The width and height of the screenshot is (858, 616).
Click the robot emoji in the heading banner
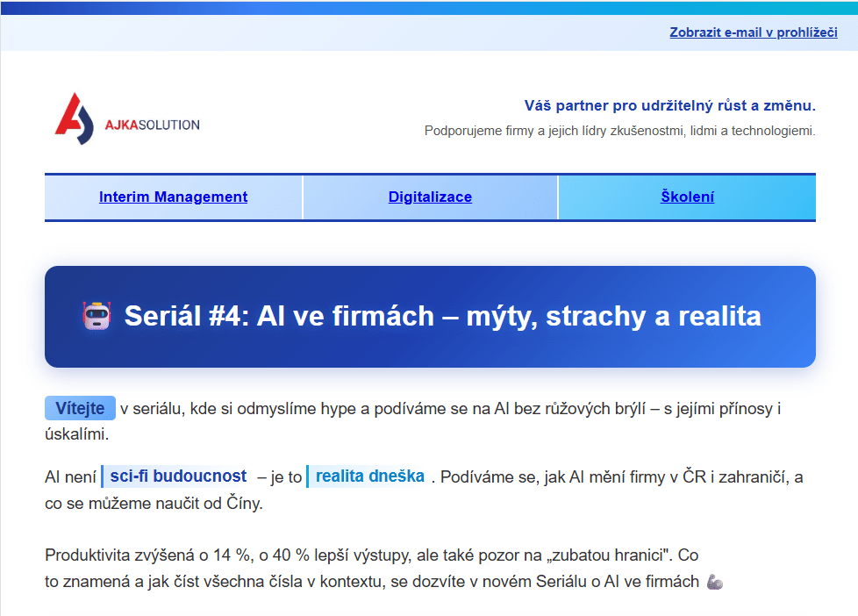(x=97, y=316)
